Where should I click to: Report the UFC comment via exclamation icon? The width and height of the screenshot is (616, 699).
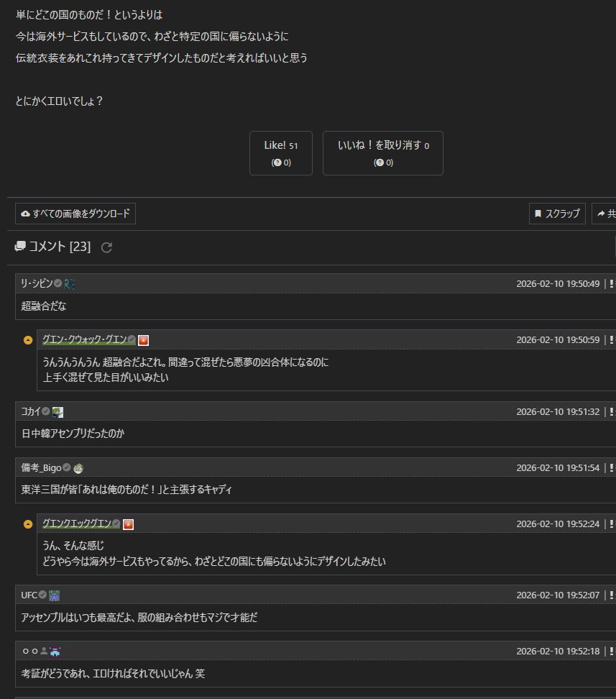[x=611, y=595]
